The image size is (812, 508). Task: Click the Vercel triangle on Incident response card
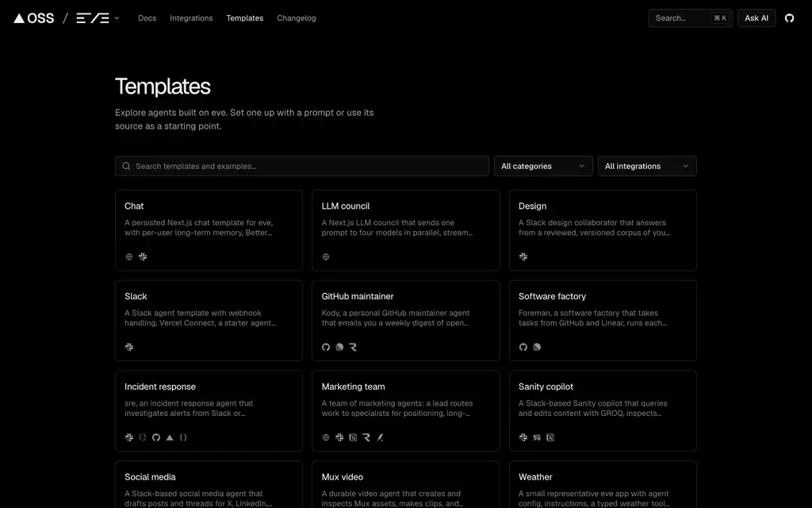coord(170,437)
